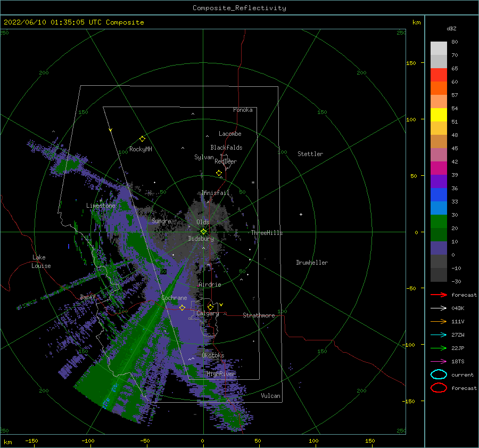Viewport: 479px width, 448px height.
Task: Click the Sylvan label on map
Action: 204,157
